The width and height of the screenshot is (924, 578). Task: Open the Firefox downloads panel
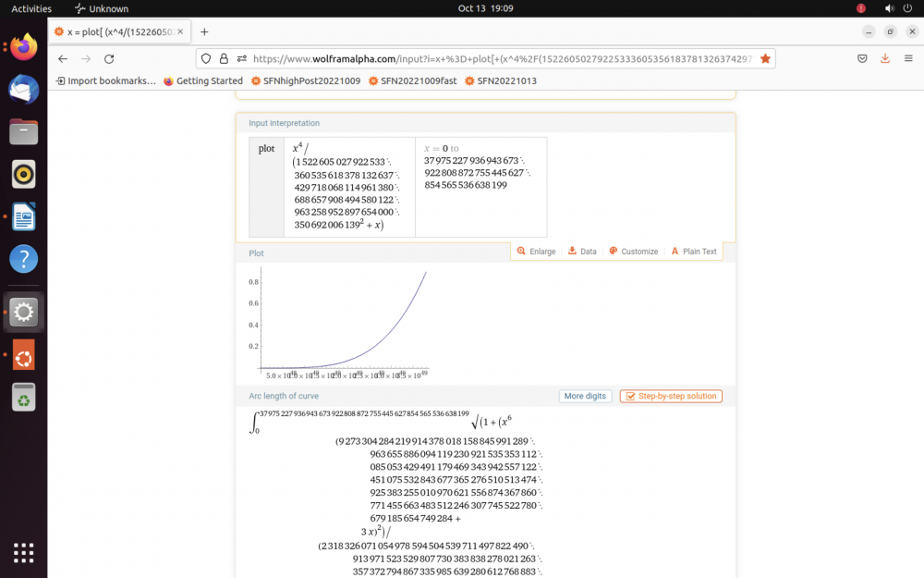point(884,58)
